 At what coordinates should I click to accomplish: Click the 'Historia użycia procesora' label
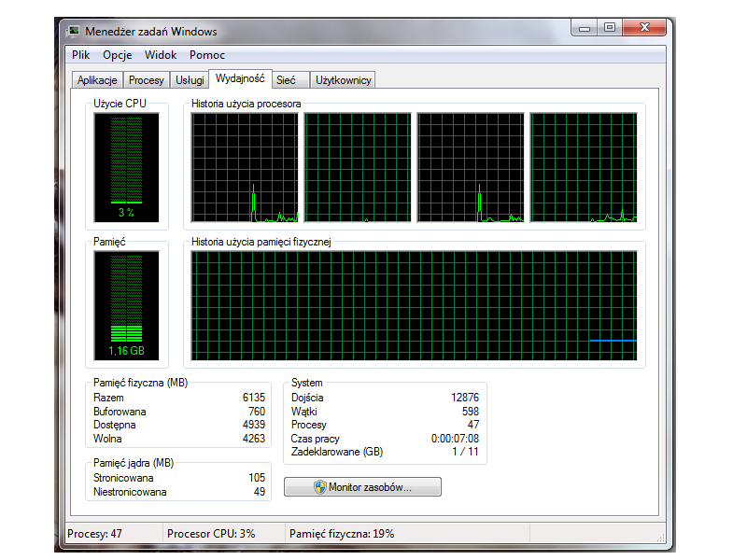point(246,104)
